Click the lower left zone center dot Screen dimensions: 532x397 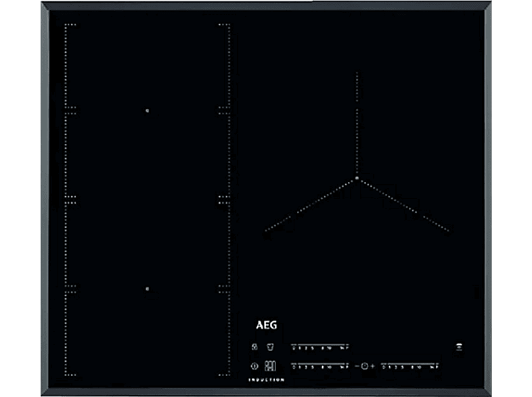(148, 289)
